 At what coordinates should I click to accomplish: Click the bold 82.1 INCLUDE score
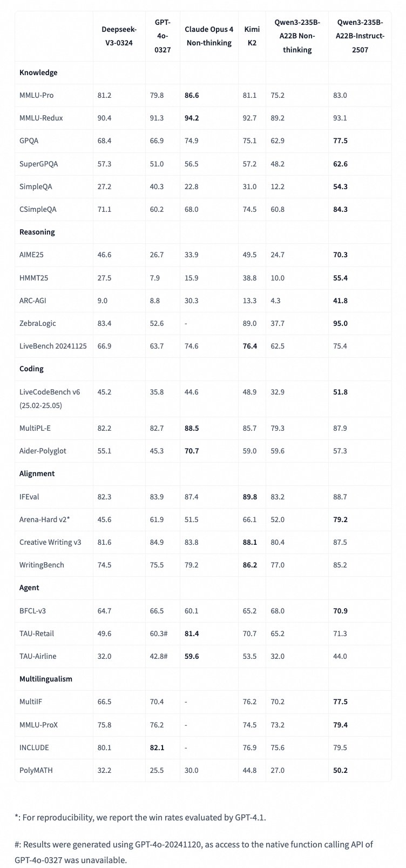coord(157,747)
